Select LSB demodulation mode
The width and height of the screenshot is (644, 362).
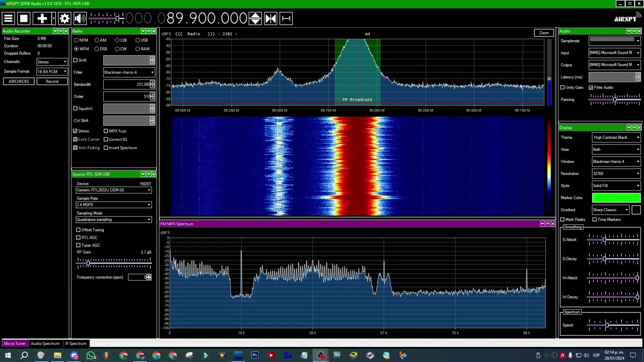click(121, 40)
